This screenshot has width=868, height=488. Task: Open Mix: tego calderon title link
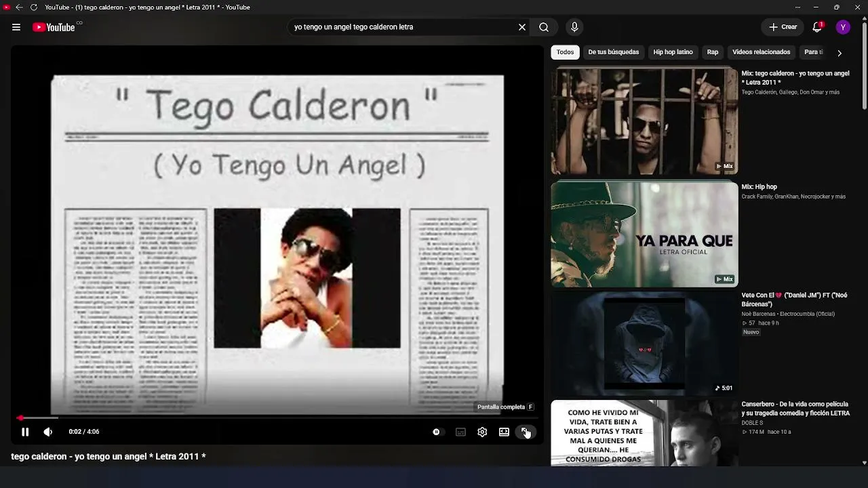pyautogui.click(x=795, y=78)
